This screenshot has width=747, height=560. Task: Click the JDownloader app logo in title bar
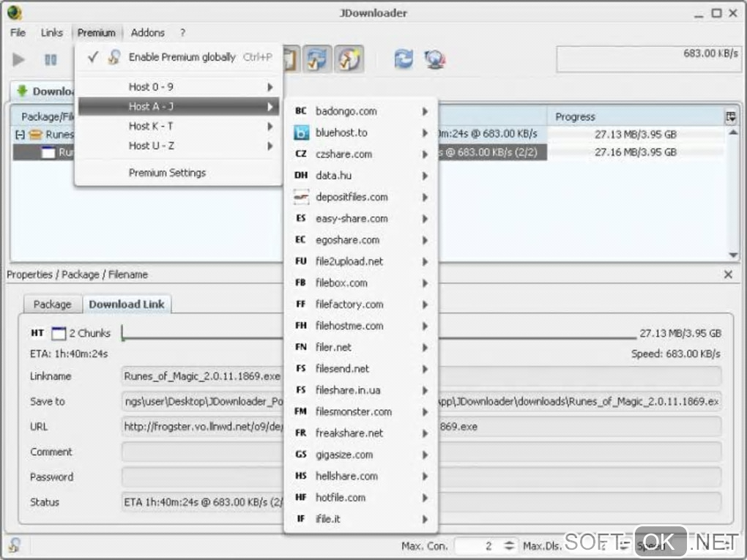(15, 12)
